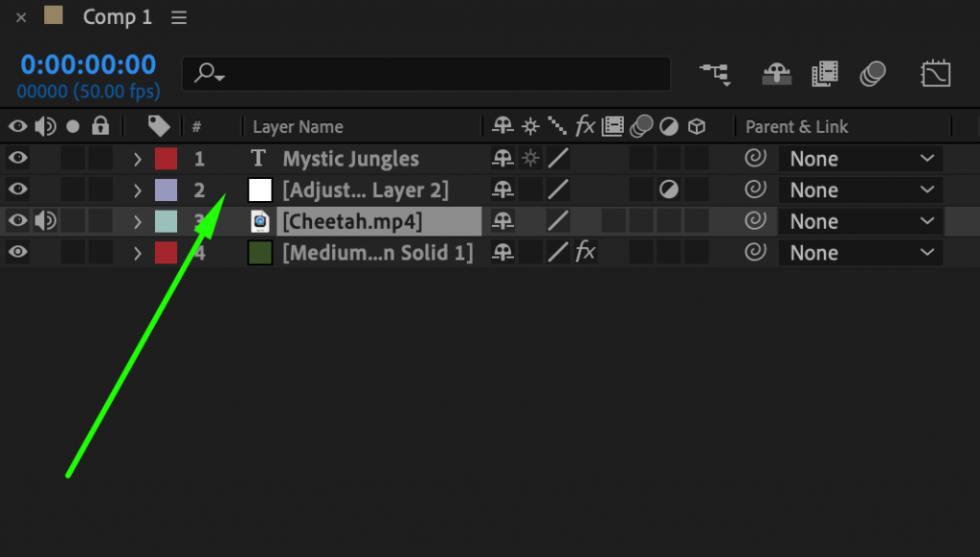Open the timeline panel menu

(x=179, y=16)
